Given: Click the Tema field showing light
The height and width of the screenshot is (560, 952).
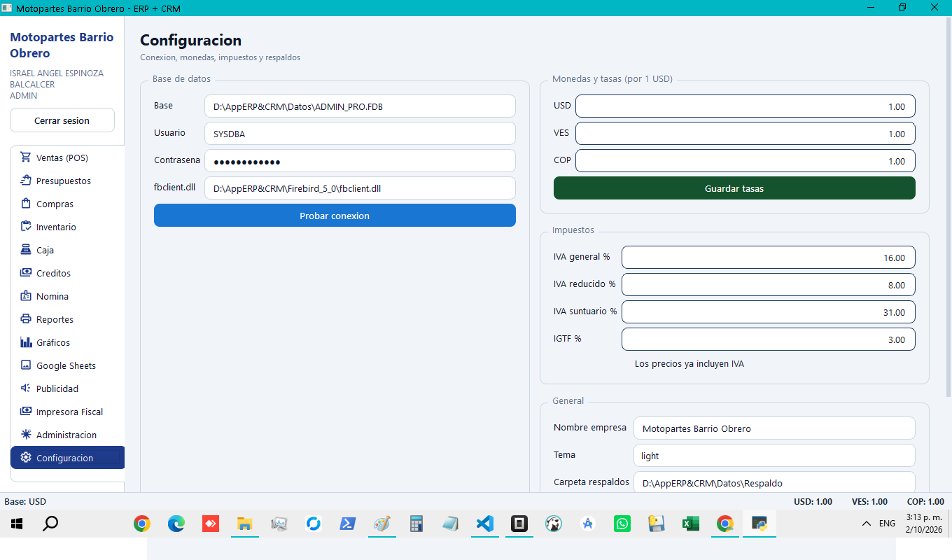Looking at the screenshot, I should click(774, 456).
